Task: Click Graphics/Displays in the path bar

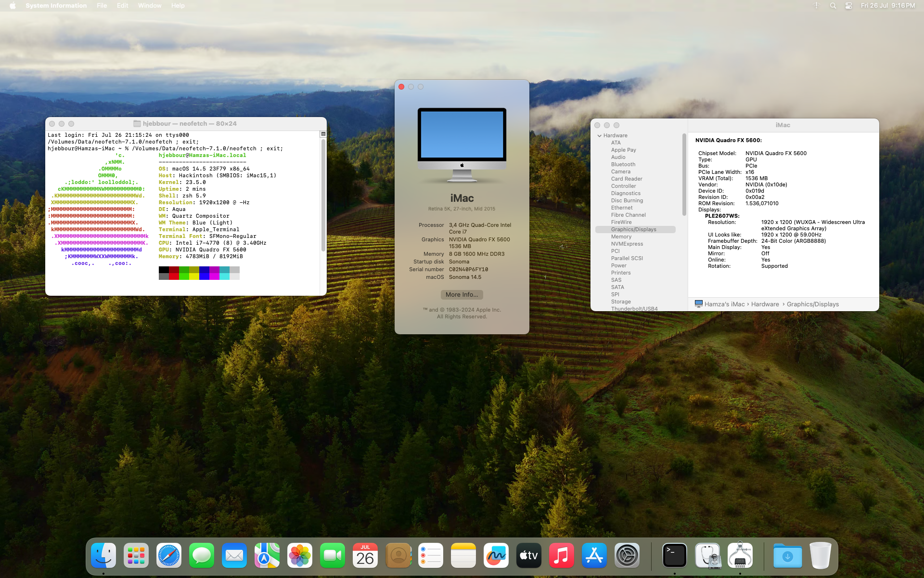Action: pos(813,304)
